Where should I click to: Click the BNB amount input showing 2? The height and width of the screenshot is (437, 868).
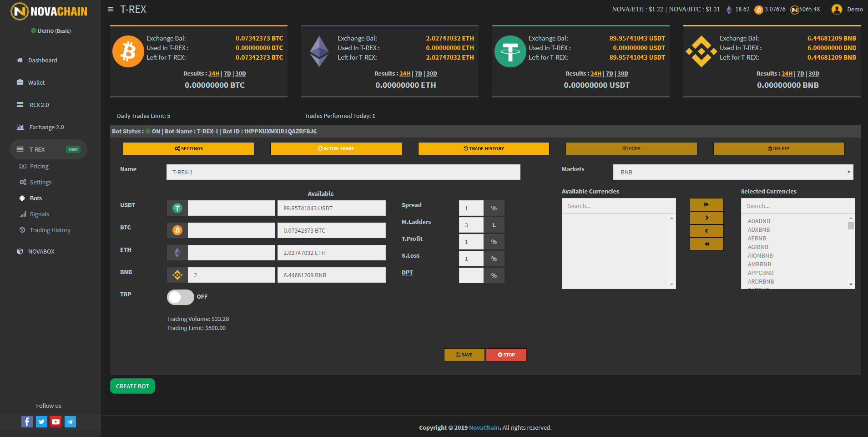[x=232, y=275]
